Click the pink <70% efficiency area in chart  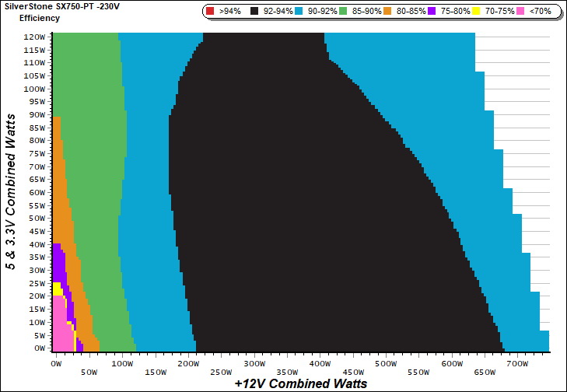[59, 327]
